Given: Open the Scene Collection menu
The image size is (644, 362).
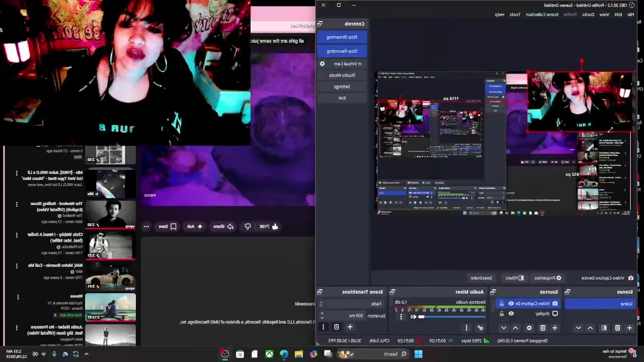Looking at the screenshot, I should click(542, 15).
